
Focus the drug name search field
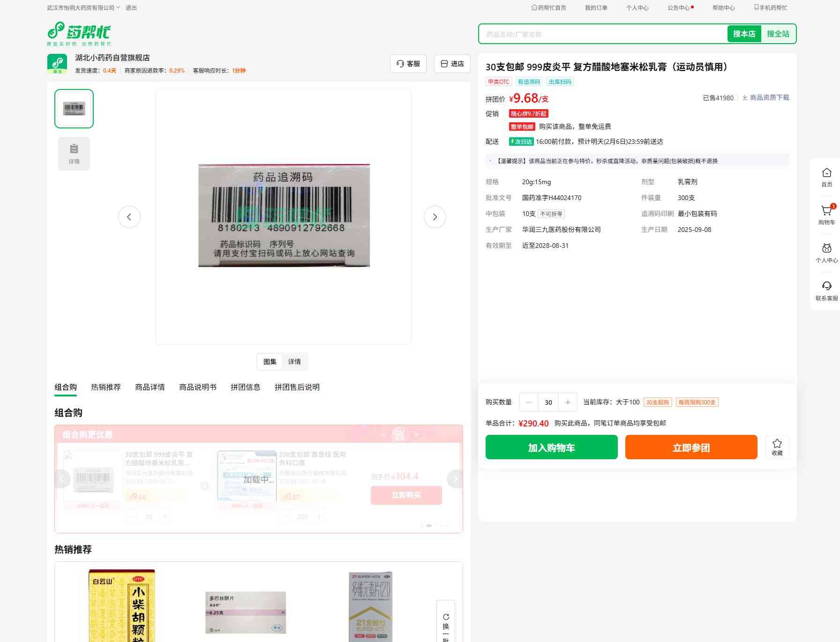click(x=603, y=34)
